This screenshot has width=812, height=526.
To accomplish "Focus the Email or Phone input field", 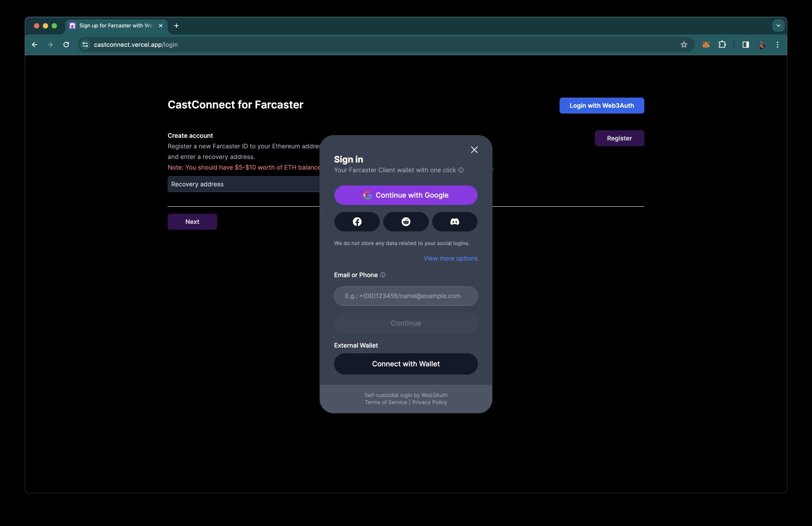I will pyautogui.click(x=406, y=296).
